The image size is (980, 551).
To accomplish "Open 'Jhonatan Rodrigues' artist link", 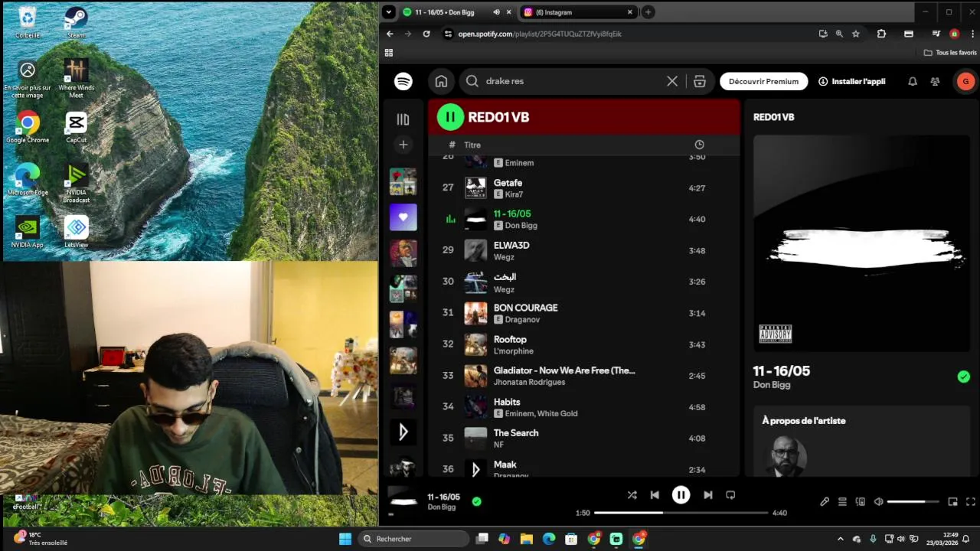I will coord(529,383).
